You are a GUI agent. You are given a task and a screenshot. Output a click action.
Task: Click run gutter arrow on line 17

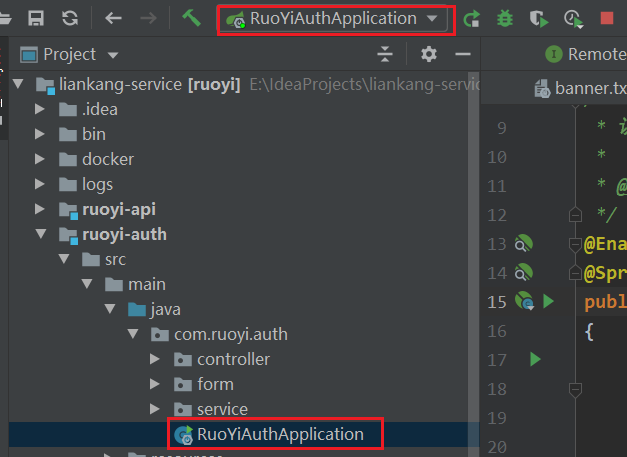535,359
